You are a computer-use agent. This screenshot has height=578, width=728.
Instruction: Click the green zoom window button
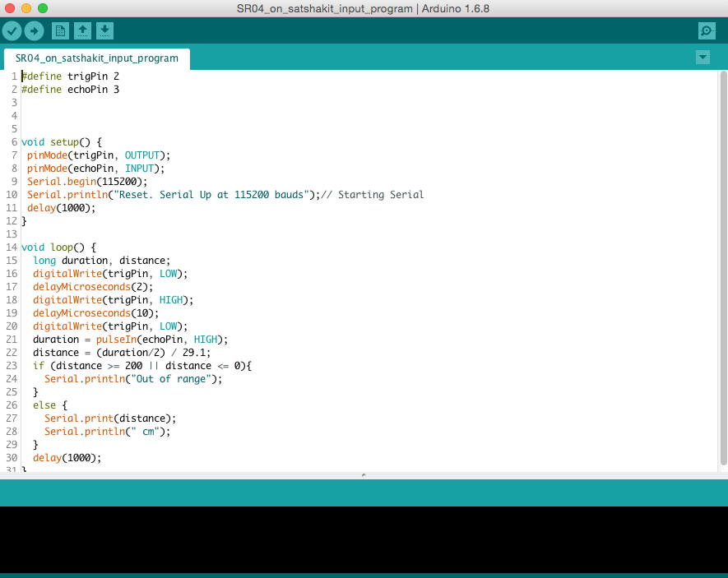tap(43, 8)
